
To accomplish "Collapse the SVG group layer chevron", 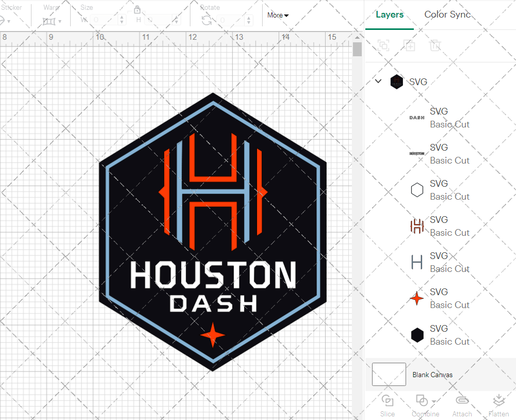I will (378, 81).
